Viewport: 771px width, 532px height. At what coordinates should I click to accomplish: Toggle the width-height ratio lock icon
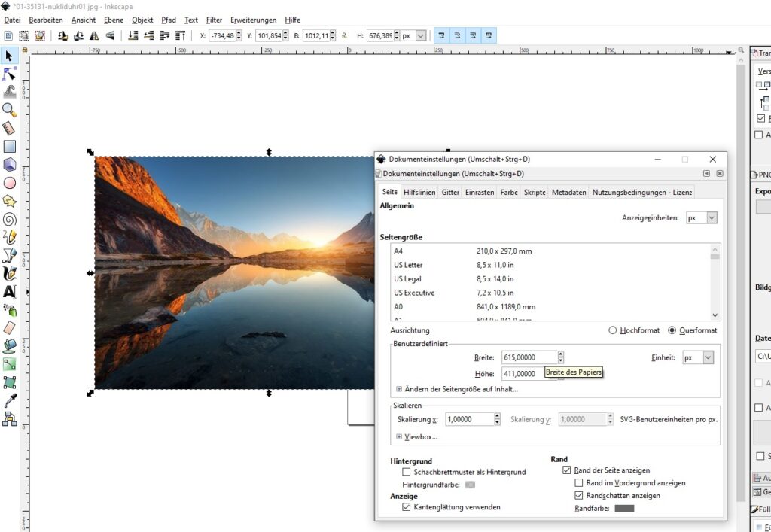click(x=344, y=35)
